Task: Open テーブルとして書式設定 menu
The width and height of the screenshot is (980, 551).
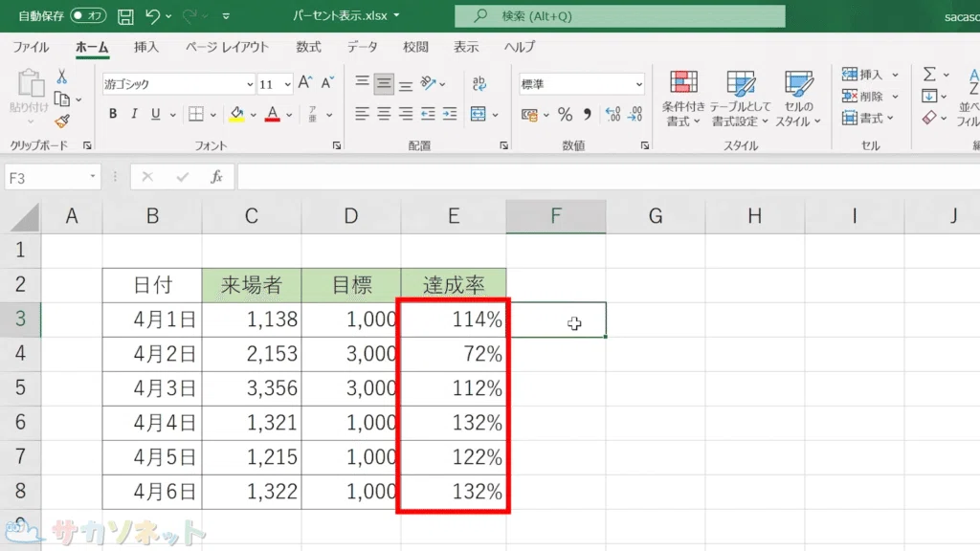Action: click(740, 99)
